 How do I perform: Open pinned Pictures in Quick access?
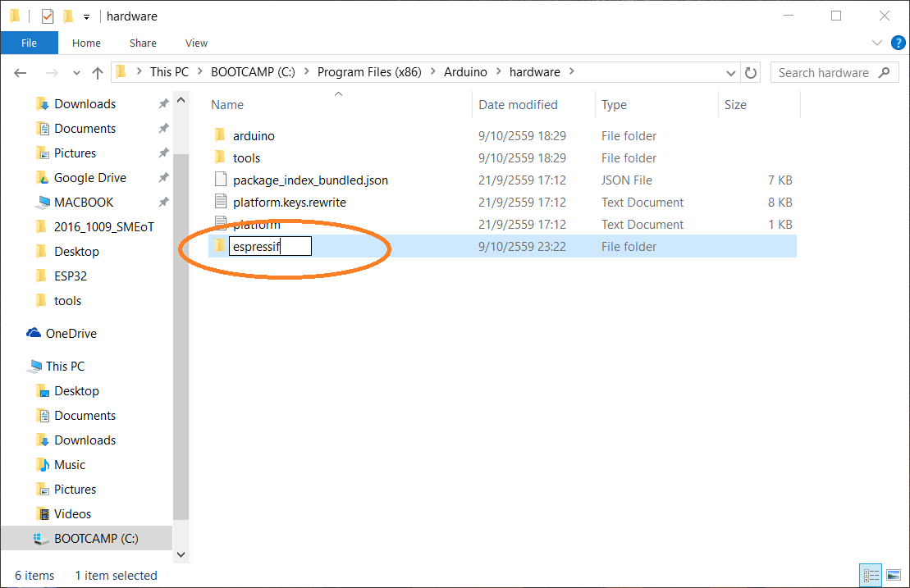pyautogui.click(x=75, y=153)
